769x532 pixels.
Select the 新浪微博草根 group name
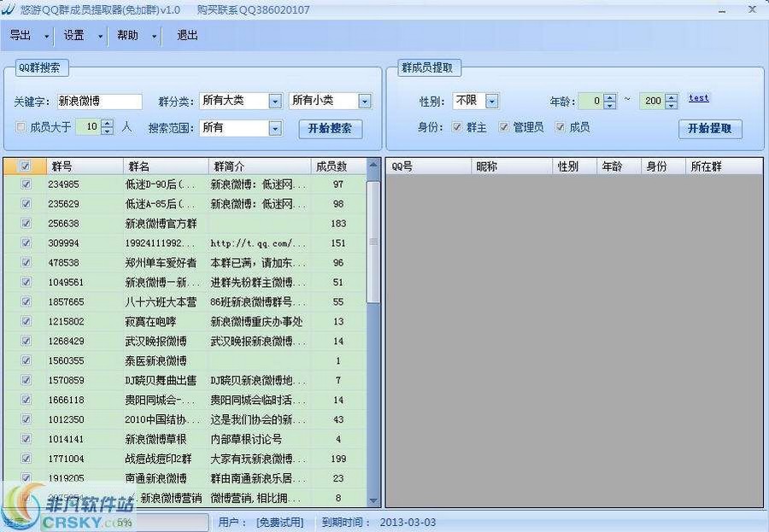point(156,439)
